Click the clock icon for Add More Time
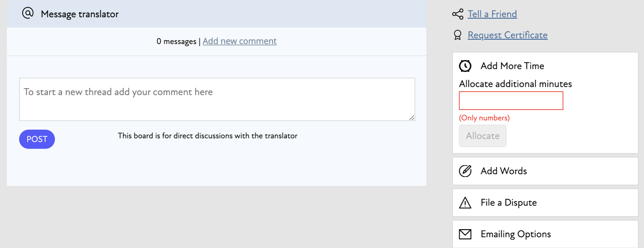The height and width of the screenshot is (248, 644). 465,66
